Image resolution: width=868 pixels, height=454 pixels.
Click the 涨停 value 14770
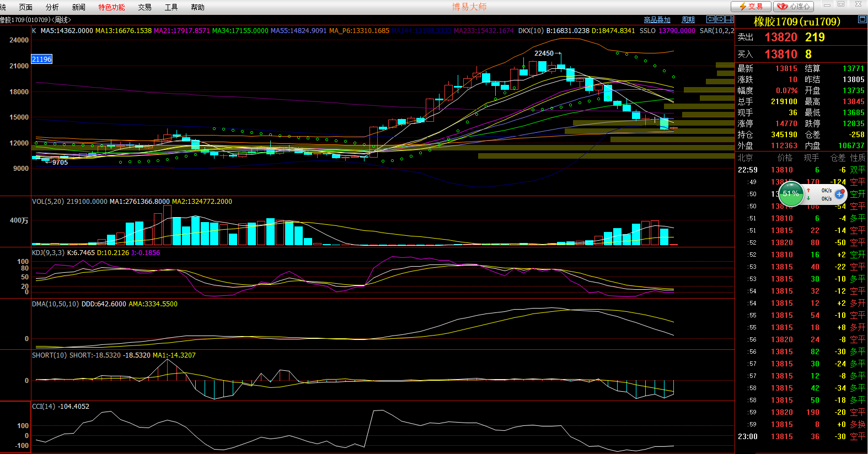tap(786, 123)
